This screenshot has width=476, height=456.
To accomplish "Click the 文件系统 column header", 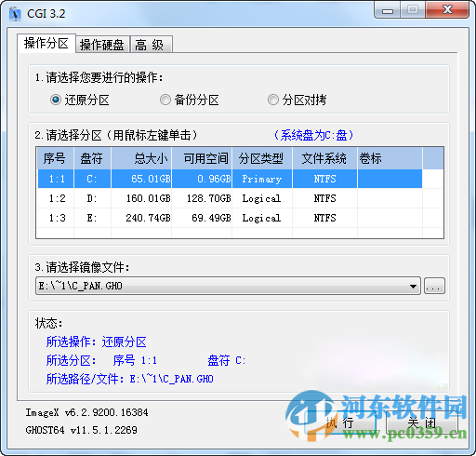I will click(x=324, y=158).
